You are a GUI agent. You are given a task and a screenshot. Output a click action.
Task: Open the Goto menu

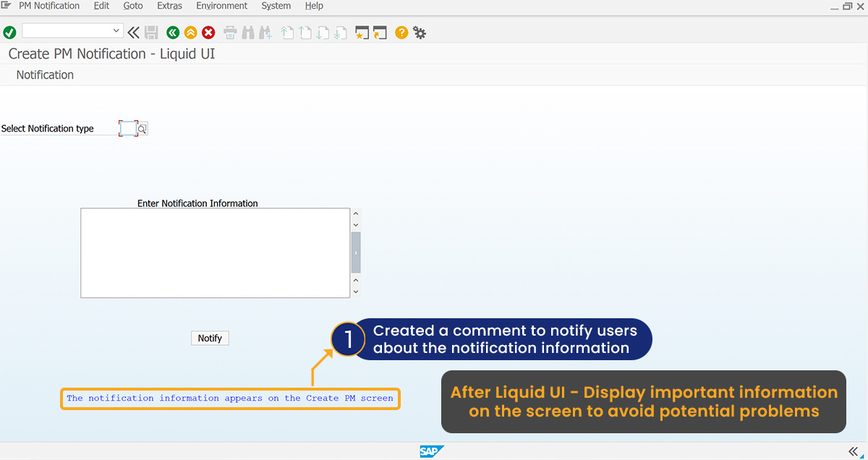click(x=133, y=6)
